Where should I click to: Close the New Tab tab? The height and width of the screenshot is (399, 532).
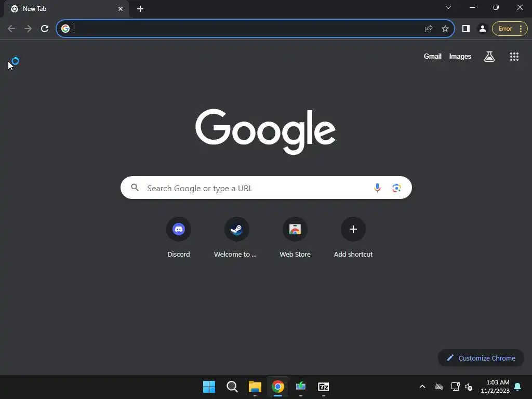click(120, 9)
